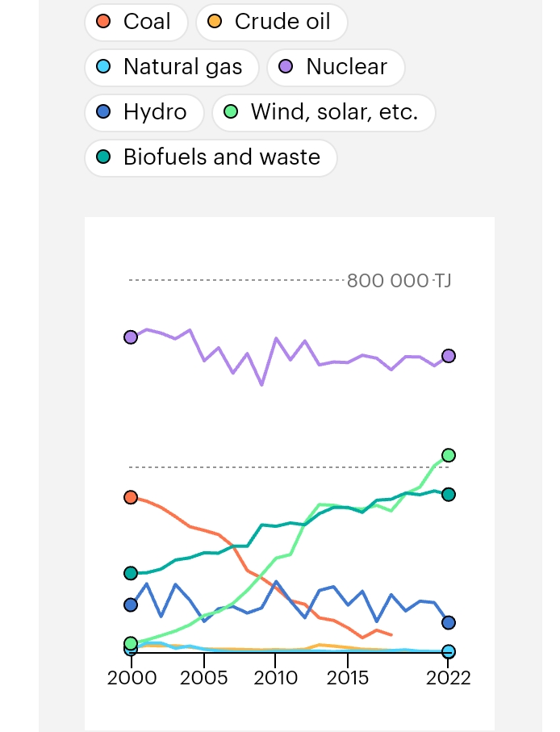Toggle the Coal series legend chip
This screenshot has height=732, width=560.
[135, 22]
